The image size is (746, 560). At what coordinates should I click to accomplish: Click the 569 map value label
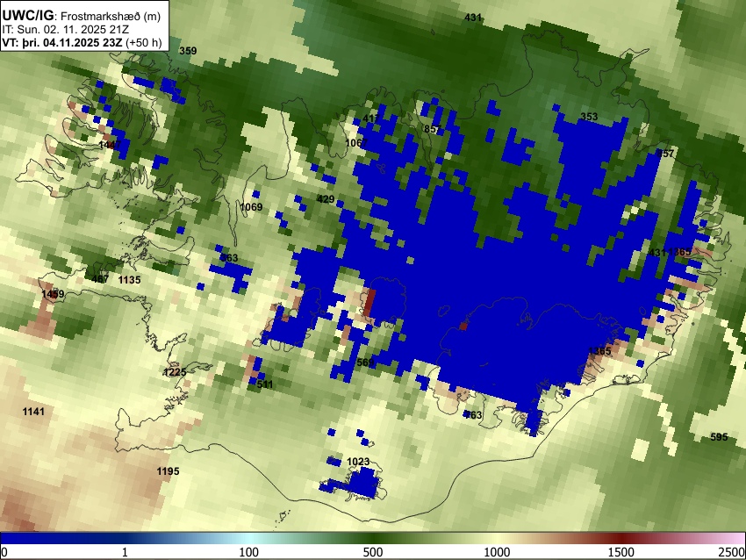[x=365, y=363]
